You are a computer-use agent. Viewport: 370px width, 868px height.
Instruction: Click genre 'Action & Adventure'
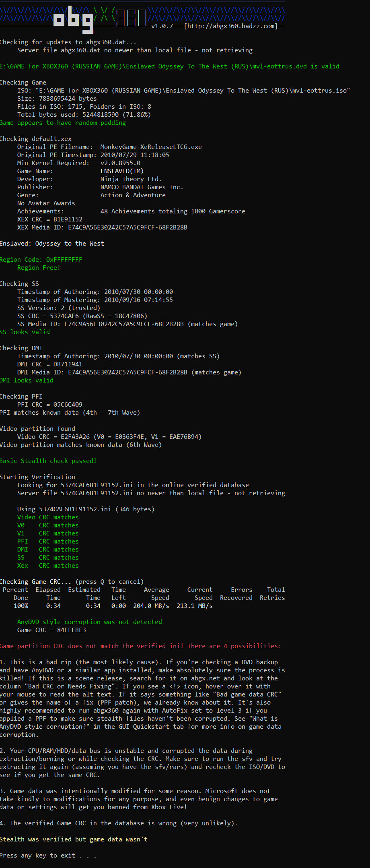click(x=133, y=195)
